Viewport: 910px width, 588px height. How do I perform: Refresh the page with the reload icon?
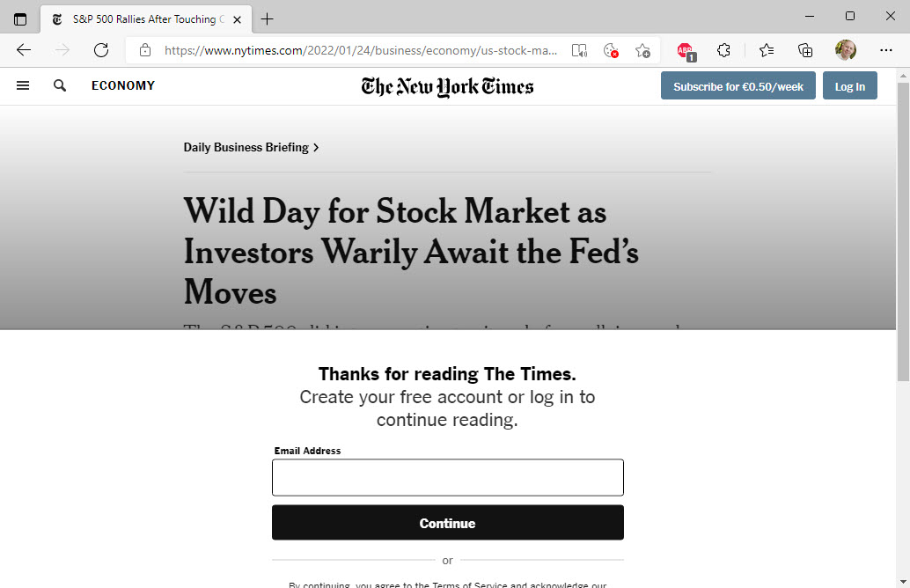point(101,50)
